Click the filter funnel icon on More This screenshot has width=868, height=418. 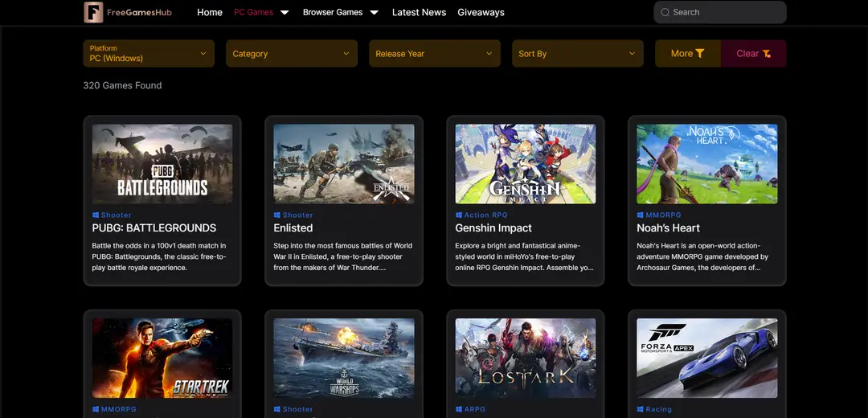coord(700,54)
